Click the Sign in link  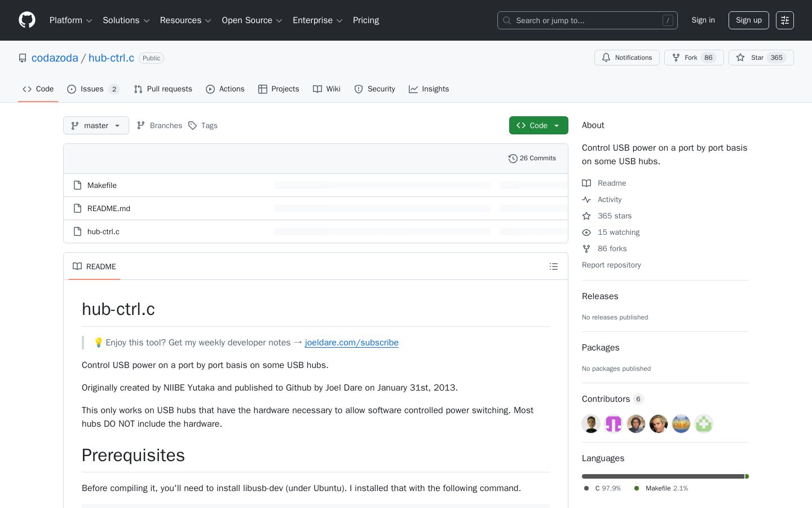point(703,20)
